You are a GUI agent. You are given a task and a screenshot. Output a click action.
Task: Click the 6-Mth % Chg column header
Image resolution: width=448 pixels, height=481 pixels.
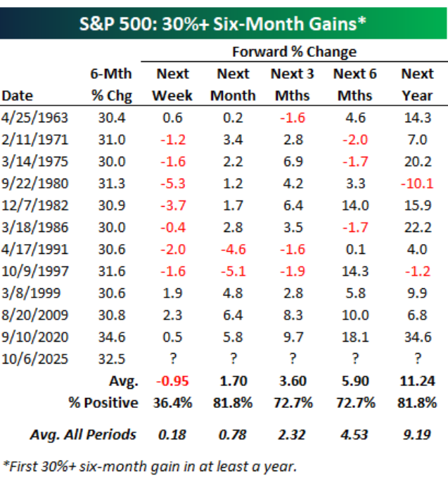tap(108, 84)
